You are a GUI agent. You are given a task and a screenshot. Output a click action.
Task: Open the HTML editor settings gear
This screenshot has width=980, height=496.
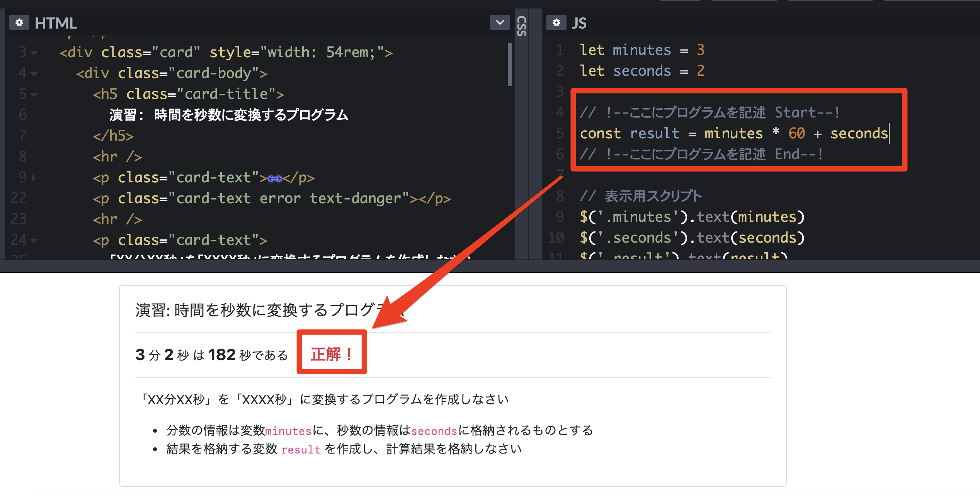(x=19, y=23)
